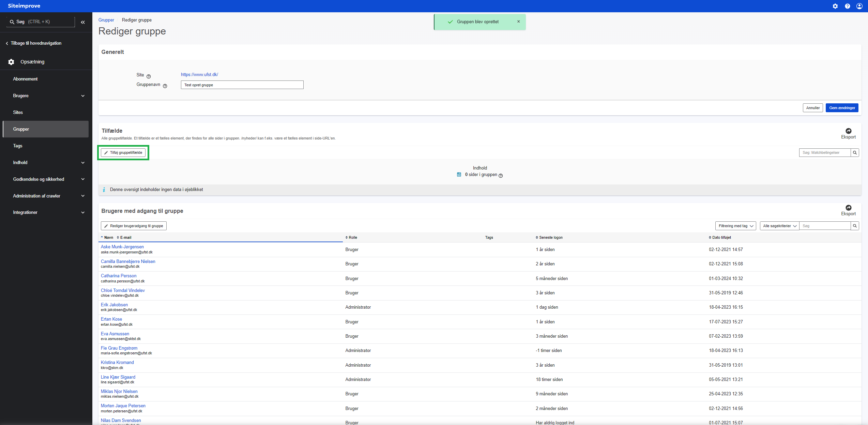Sort table by Seneste logon column
This screenshot has height=425, width=868.
[x=550, y=237]
